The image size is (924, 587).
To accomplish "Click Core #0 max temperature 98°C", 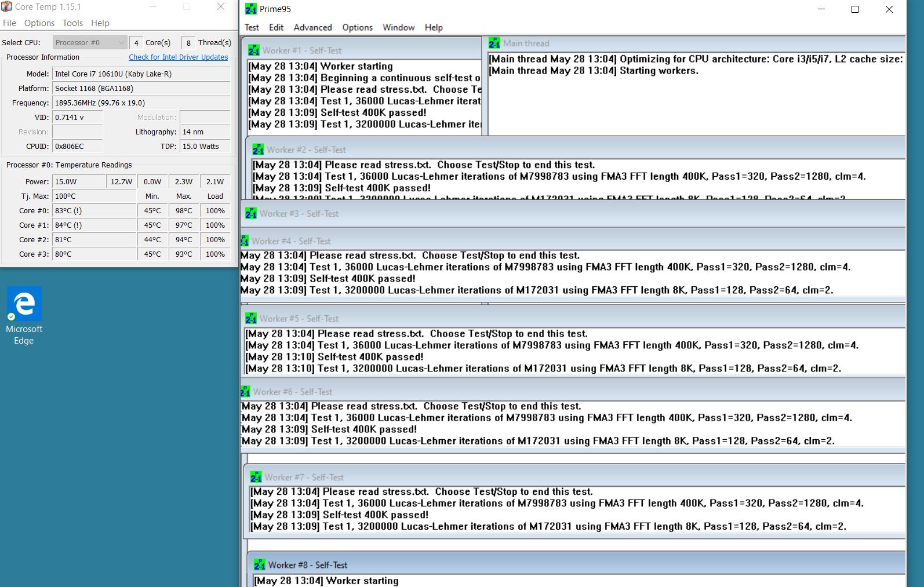I will click(184, 211).
